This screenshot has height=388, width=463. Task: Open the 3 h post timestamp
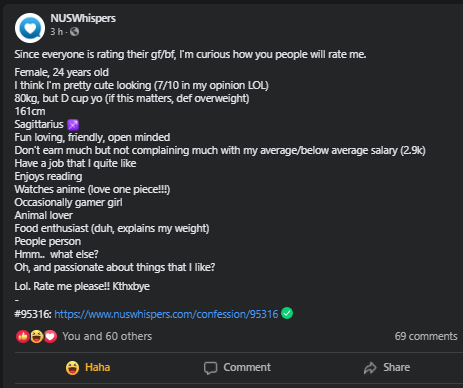pyautogui.click(x=56, y=32)
